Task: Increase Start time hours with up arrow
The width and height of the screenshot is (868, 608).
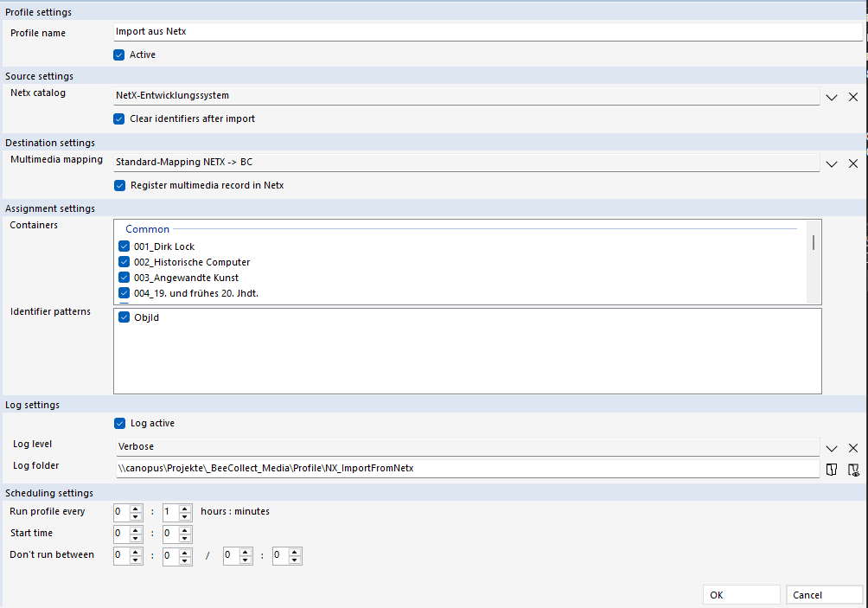Action: (x=135, y=529)
